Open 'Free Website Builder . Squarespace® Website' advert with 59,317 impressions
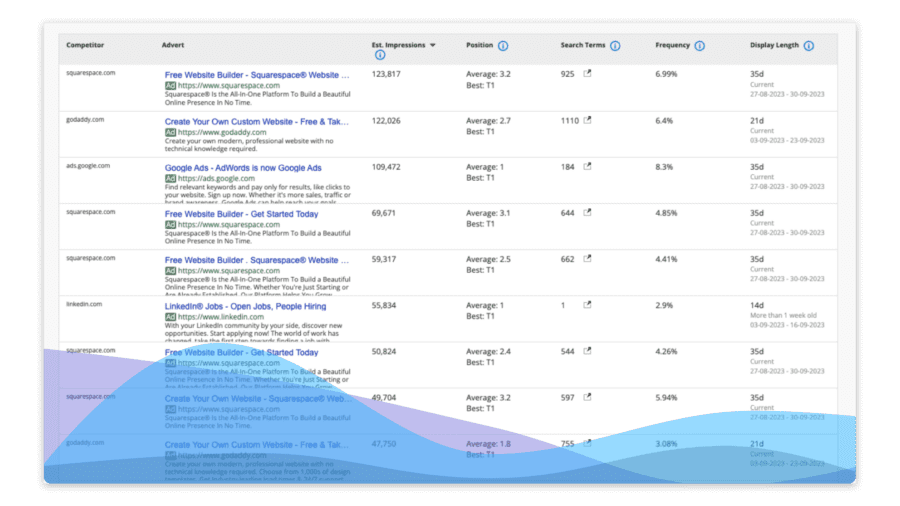 tap(257, 260)
